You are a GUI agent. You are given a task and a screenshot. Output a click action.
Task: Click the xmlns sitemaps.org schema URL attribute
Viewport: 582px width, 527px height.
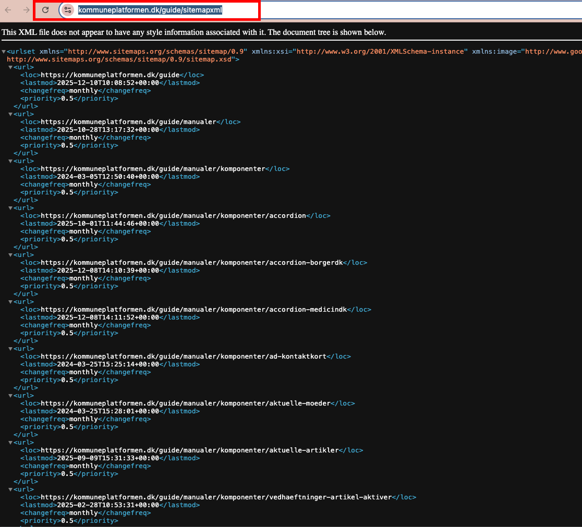pyautogui.click(x=156, y=52)
